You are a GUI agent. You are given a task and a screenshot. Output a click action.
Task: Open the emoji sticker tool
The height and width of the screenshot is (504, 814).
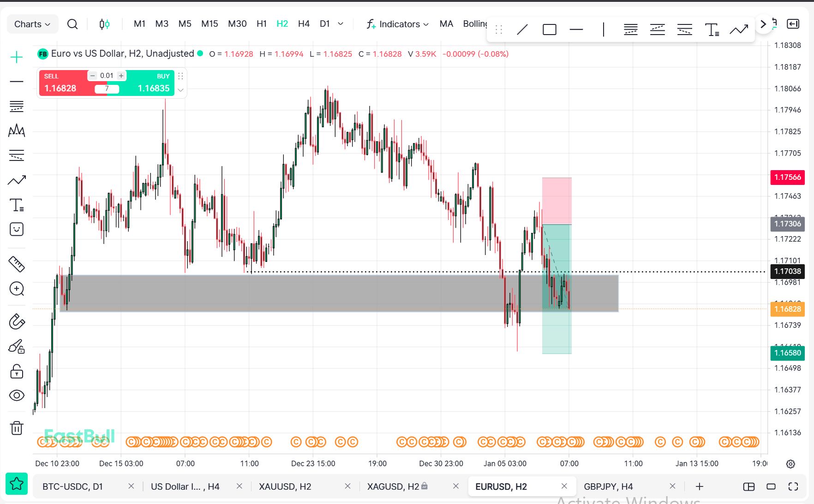17,229
